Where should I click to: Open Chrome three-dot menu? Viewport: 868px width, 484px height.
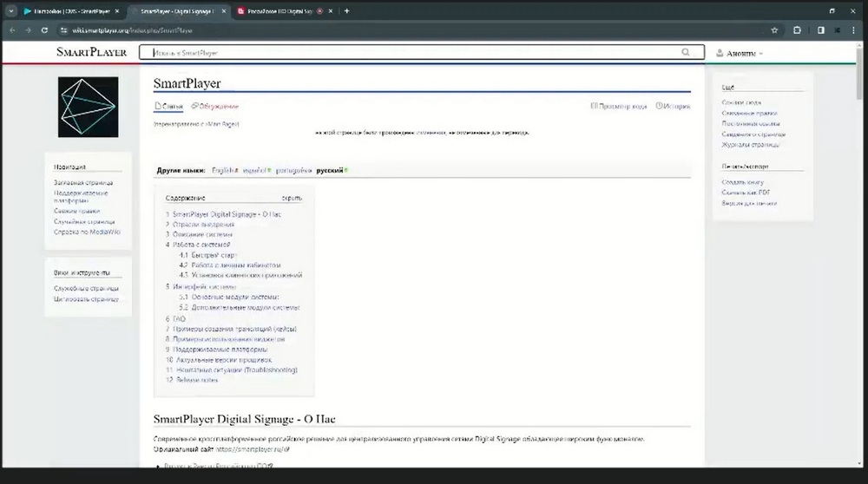click(853, 30)
